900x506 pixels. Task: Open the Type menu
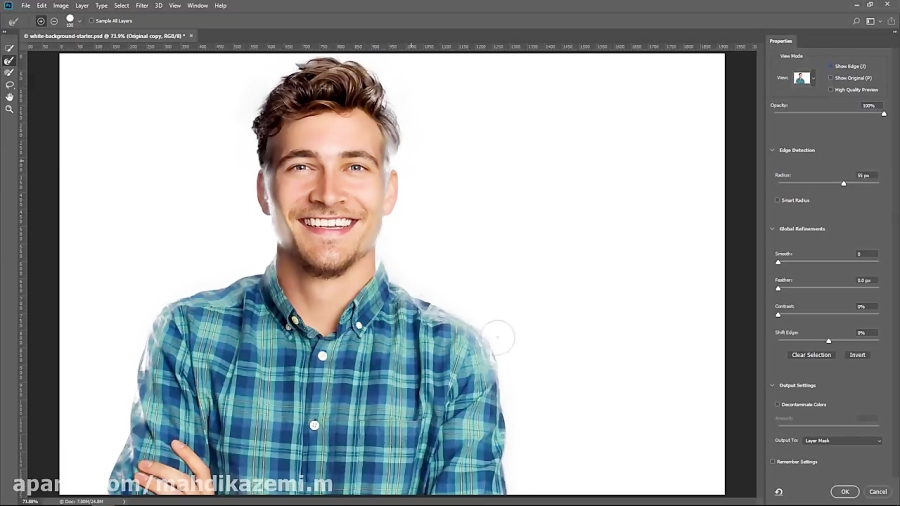[102, 6]
